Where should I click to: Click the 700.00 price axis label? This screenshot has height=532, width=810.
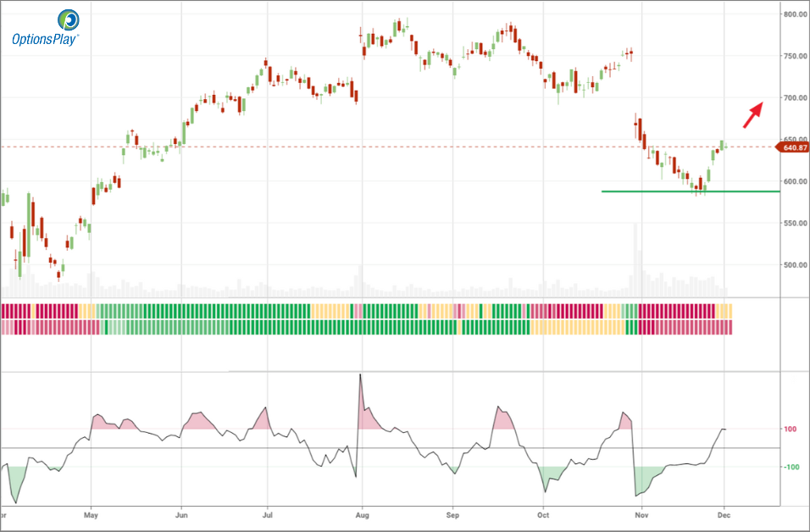point(795,98)
